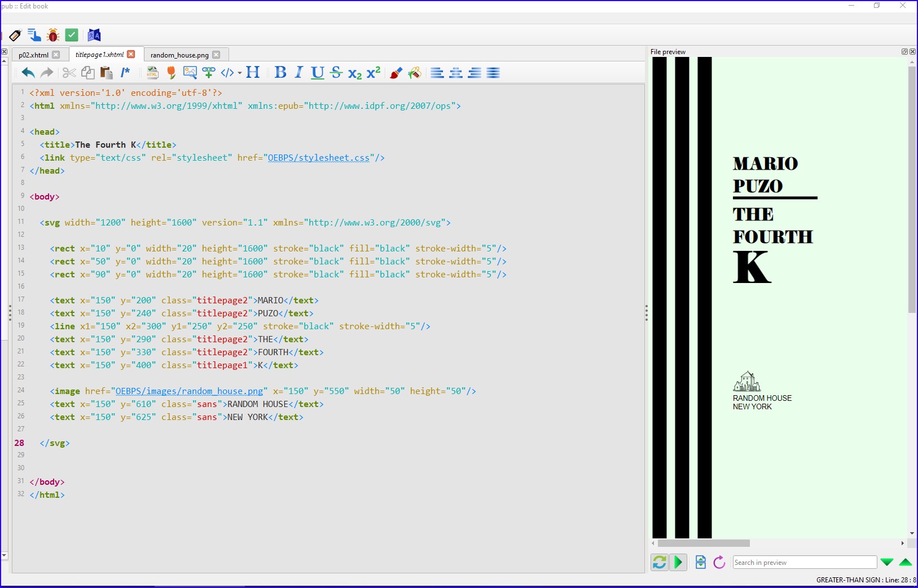Find previous match with green up arrow

tap(906, 562)
